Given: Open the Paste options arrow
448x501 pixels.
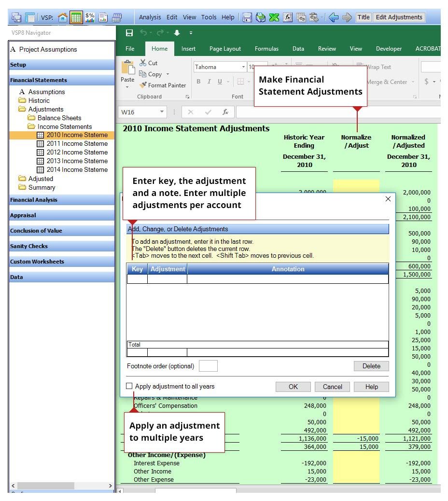Looking at the screenshot, I should tap(127, 87).
